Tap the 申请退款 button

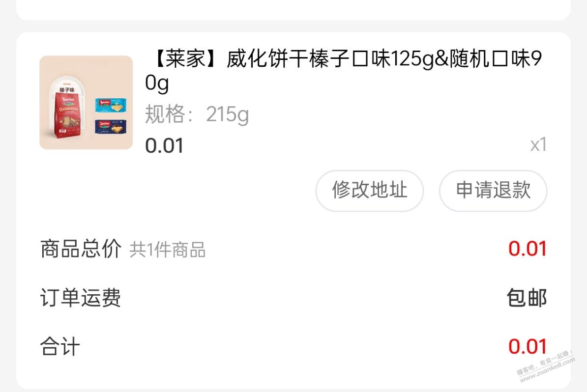(x=493, y=191)
